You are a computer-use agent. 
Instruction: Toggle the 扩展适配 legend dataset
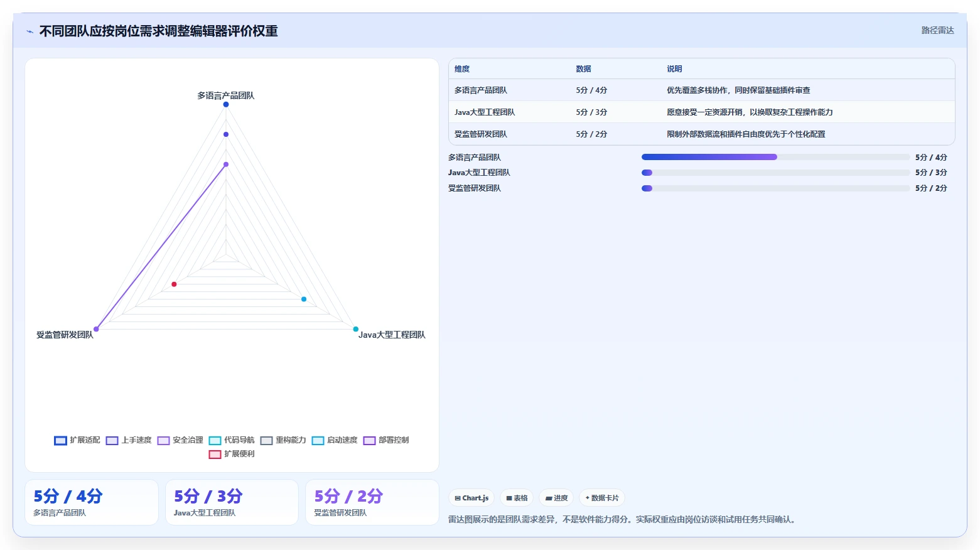(77, 440)
